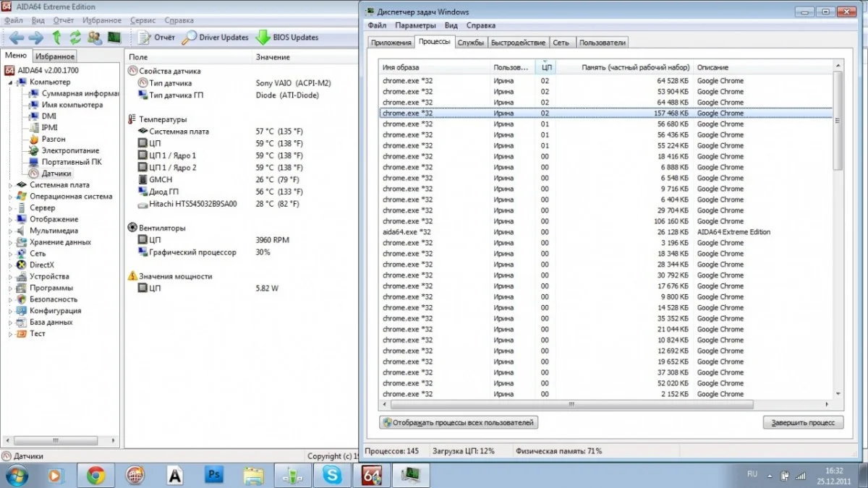This screenshot has height=488, width=868.
Task: Switch to the Избранное sidebar tab
Action: [54, 56]
